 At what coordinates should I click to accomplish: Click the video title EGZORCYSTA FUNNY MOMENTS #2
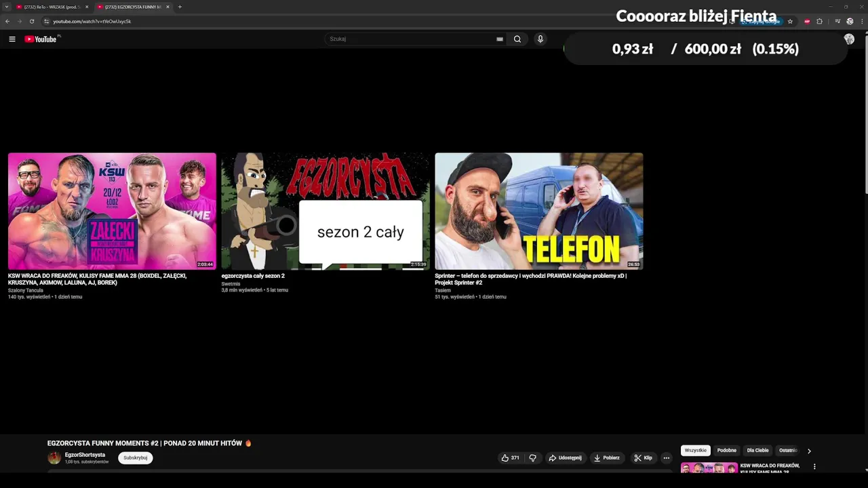click(149, 443)
